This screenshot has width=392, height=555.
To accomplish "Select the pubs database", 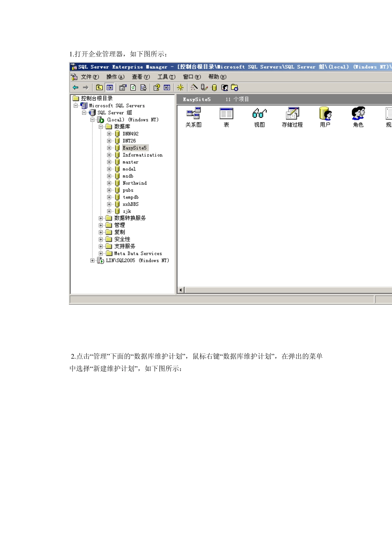I will 128,190.
